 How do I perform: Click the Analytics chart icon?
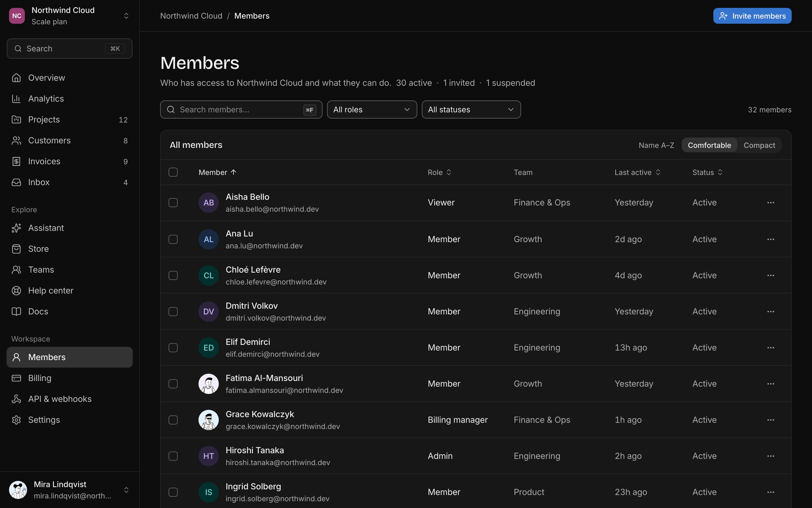(16, 98)
